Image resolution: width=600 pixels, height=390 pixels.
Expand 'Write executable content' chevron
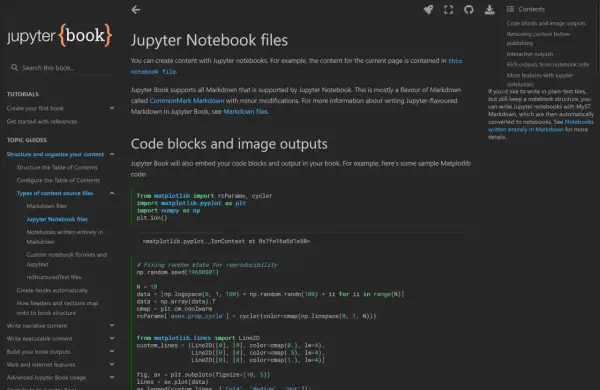(112, 338)
